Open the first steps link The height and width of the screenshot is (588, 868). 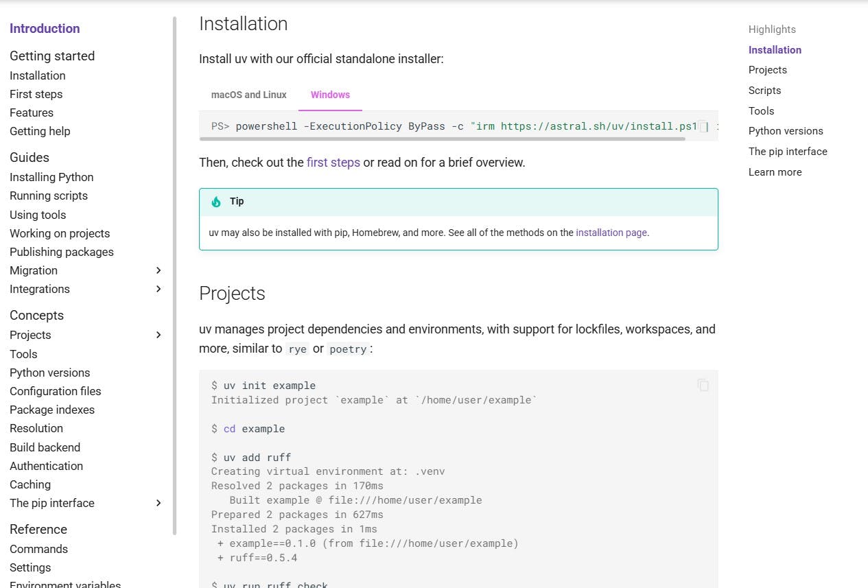pyautogui.click(x=333, y=163)
